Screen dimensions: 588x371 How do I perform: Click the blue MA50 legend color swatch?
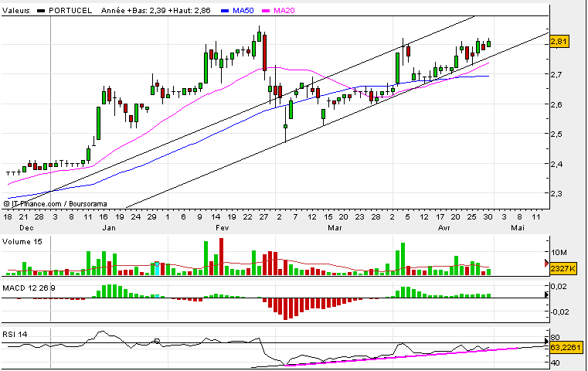225,11
